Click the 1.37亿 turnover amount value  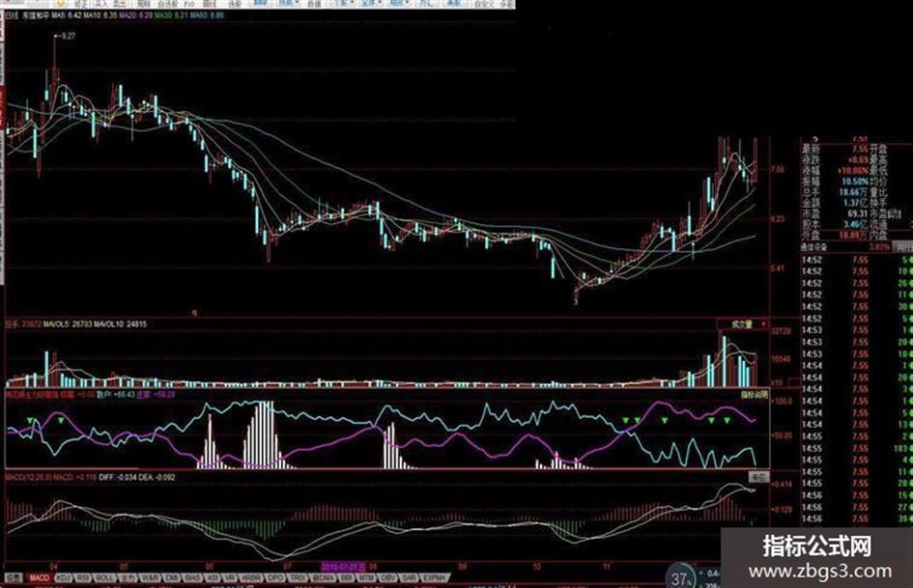(855, 203)
